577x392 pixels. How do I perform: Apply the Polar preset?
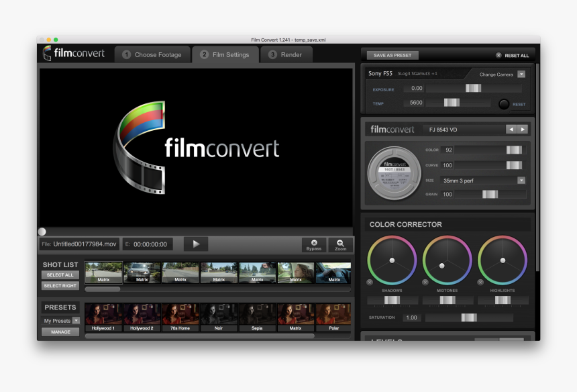click(x=333, y=317)
